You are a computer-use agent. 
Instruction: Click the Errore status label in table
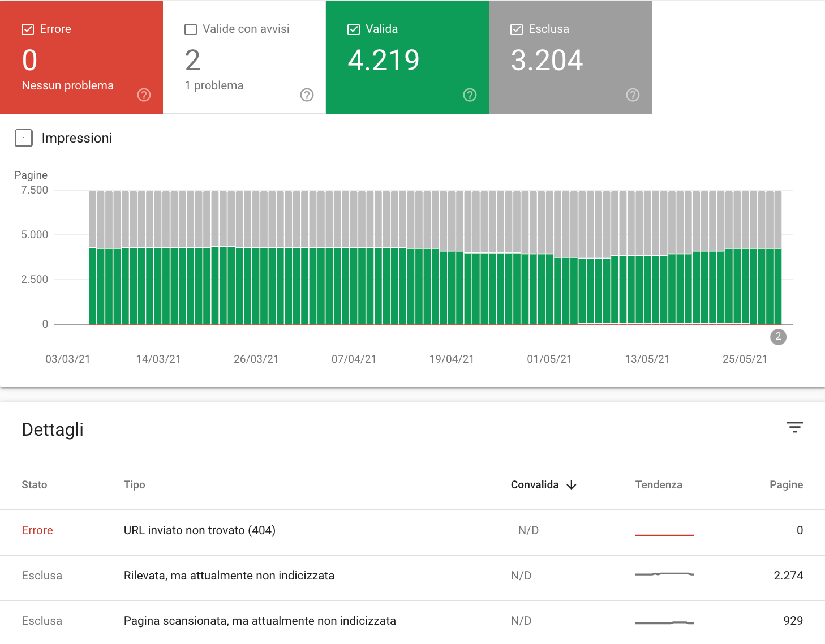pyautogui.click(x=37, y=530)
